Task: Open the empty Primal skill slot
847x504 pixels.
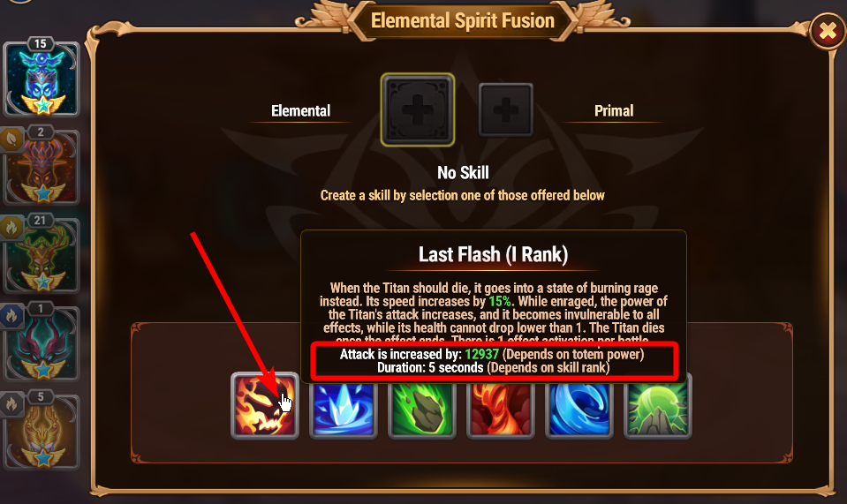Action: (x=505, y=110)
